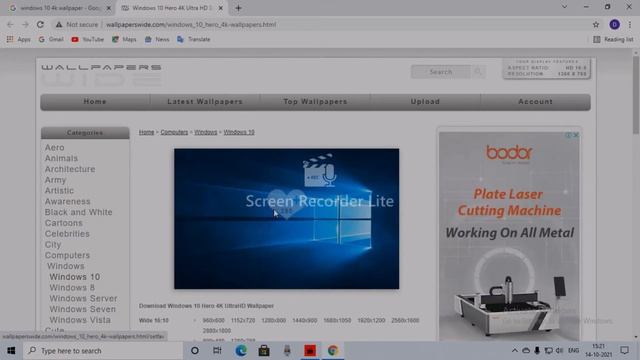The image size is (640, 360).
Task: Open the Account navigation tab
Action: click(x=536, y=102)
